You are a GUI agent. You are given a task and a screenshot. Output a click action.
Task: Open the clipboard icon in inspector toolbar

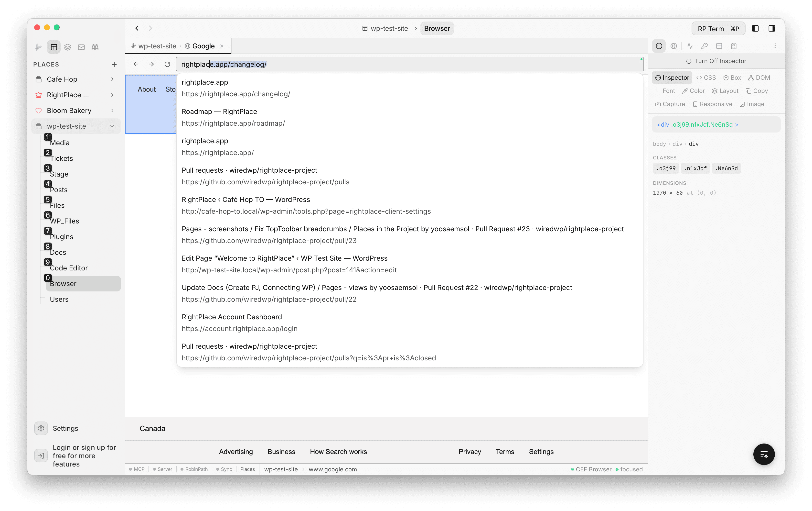click(734, 46)
